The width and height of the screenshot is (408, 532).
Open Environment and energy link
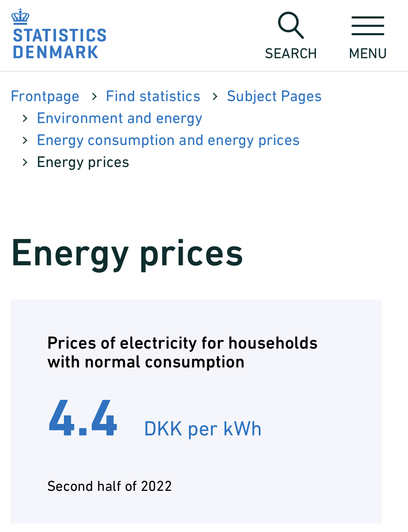(x=120, y=119)
